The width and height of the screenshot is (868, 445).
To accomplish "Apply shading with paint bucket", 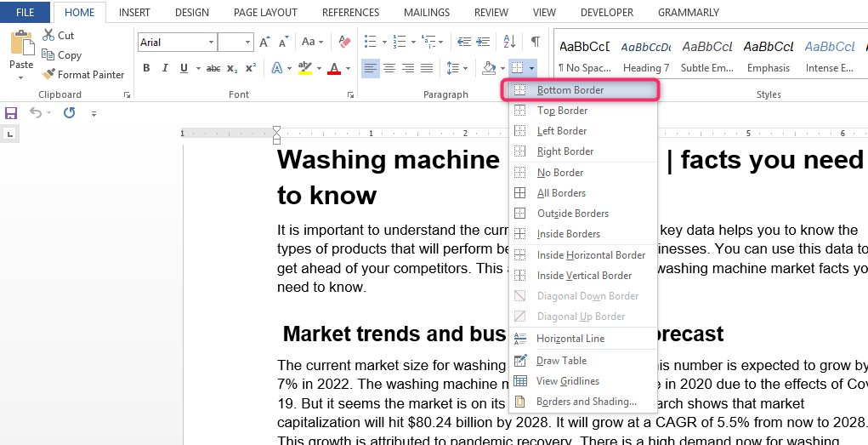I will point(489,68).
